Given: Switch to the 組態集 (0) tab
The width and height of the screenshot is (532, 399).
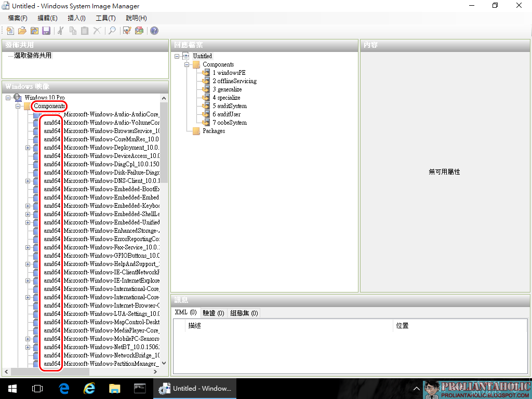Looking at the screenshot, I should pos(244,313).
